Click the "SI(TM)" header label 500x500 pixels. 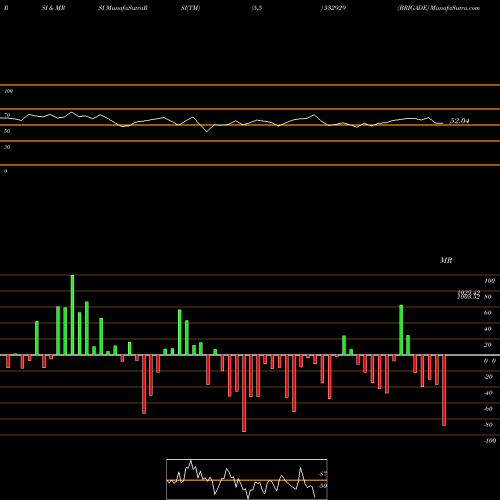190,8
